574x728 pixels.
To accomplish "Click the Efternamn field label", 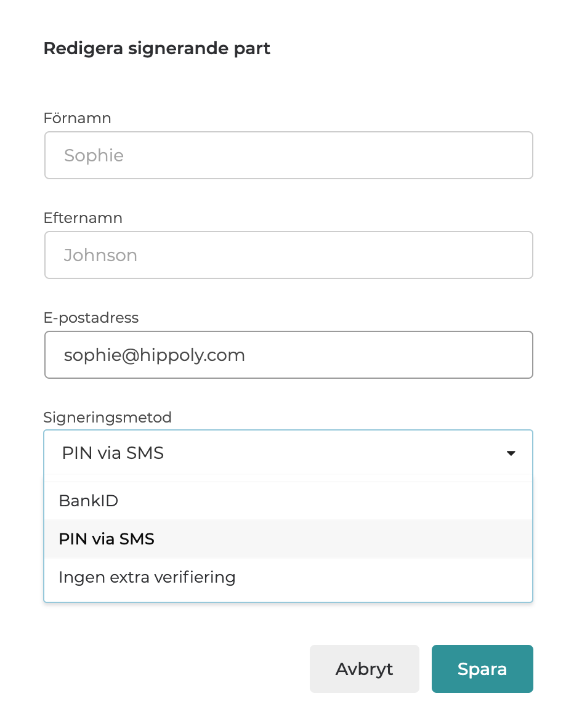I will [x=83, y=218].
